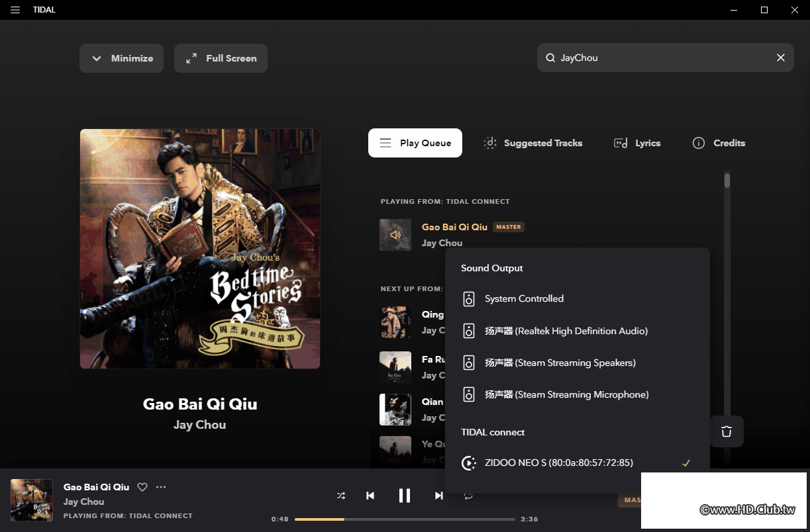Click the small album thumbnail in player bar
The image size is (810, 532).
point(32,500)
